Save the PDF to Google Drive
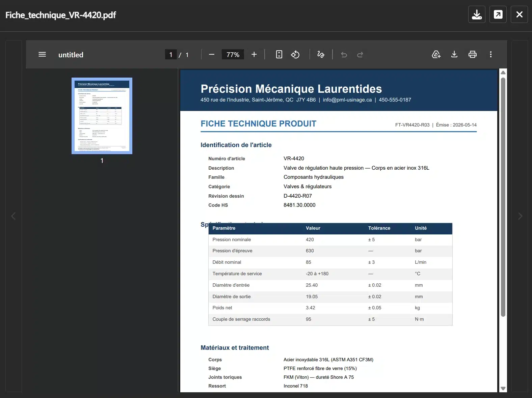 (436, 54)
